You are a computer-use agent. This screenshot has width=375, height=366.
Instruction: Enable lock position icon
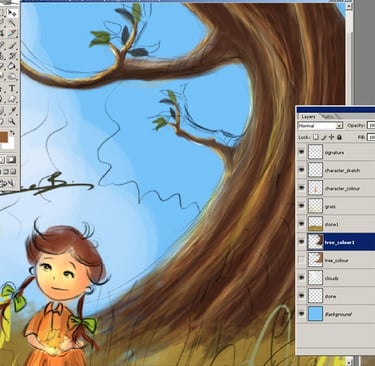point(331,137)
